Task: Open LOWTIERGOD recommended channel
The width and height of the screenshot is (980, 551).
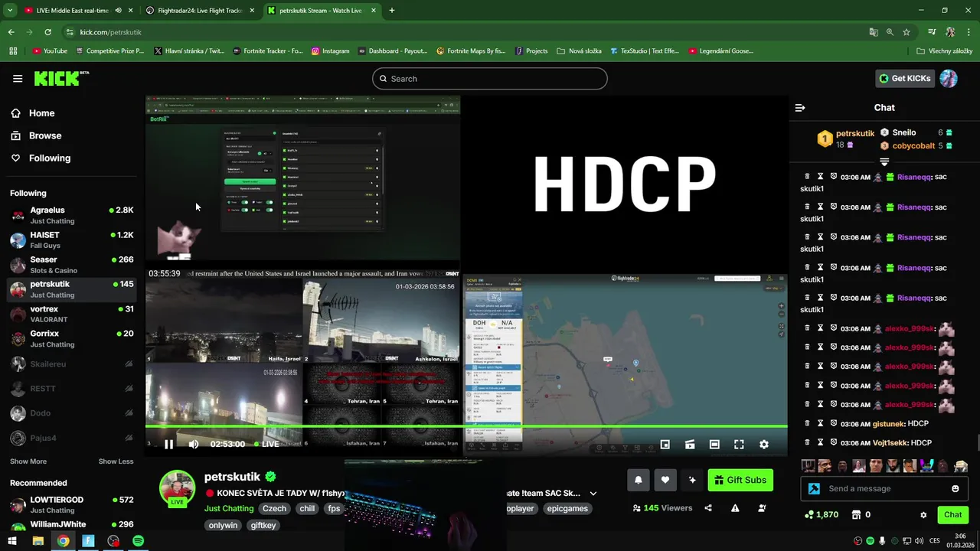Action: coord(72,505)
